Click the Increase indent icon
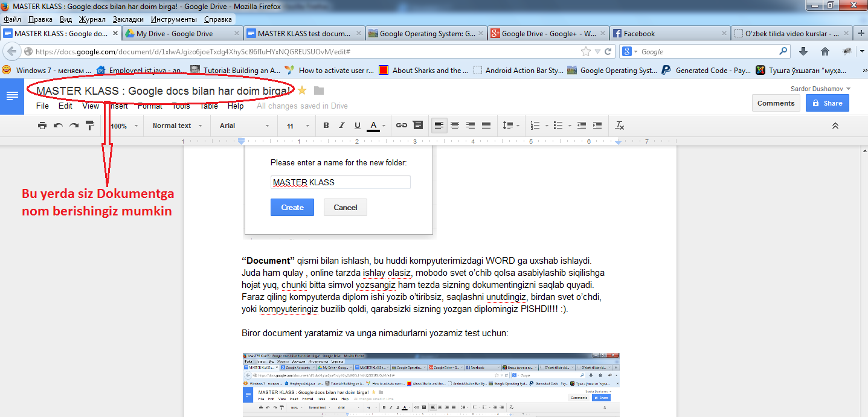Screen dimensions: 868x417 click(597, 126)
